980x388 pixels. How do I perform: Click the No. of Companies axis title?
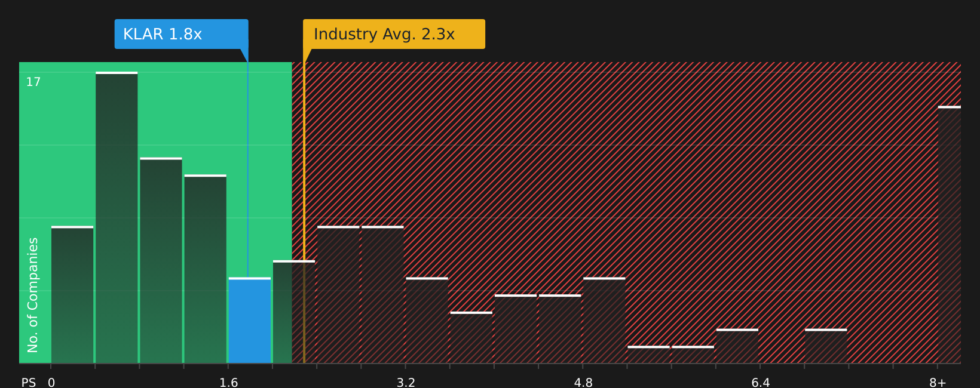33,295
